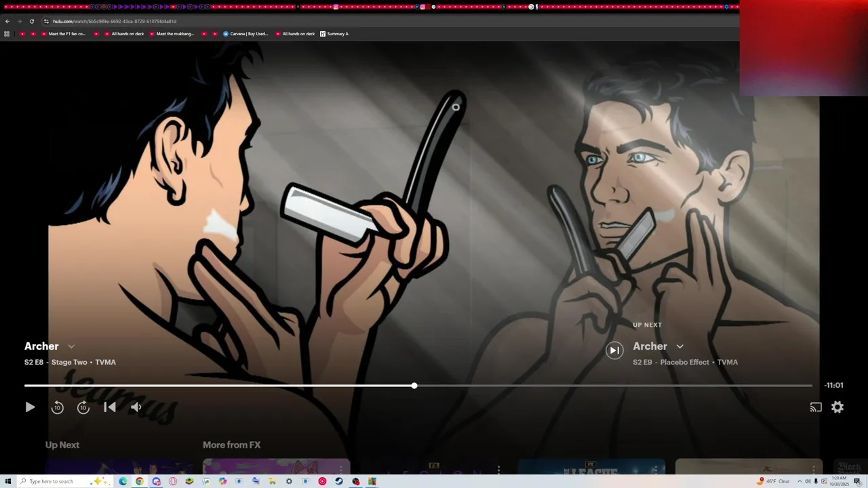Open the Copilot icon in the taskbar

[x=222, y=481]
